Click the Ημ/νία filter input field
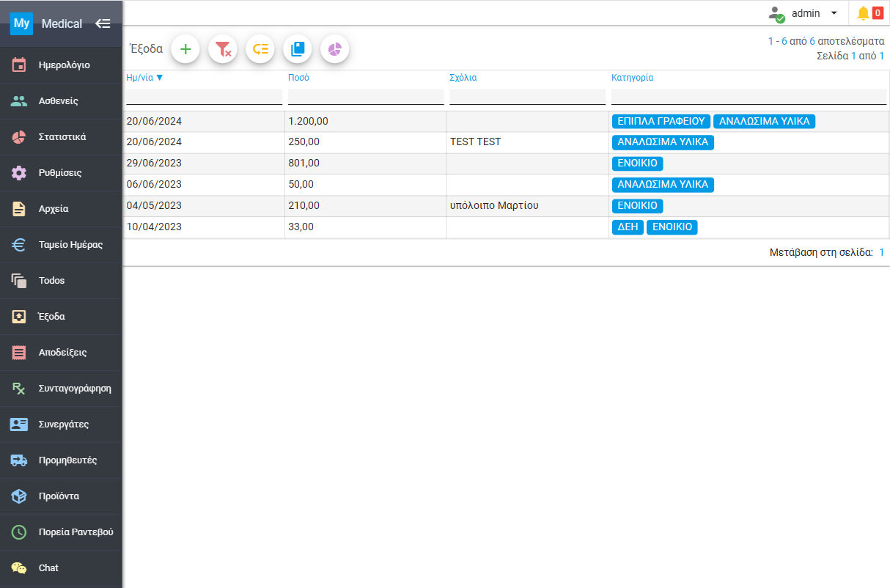 204,97
